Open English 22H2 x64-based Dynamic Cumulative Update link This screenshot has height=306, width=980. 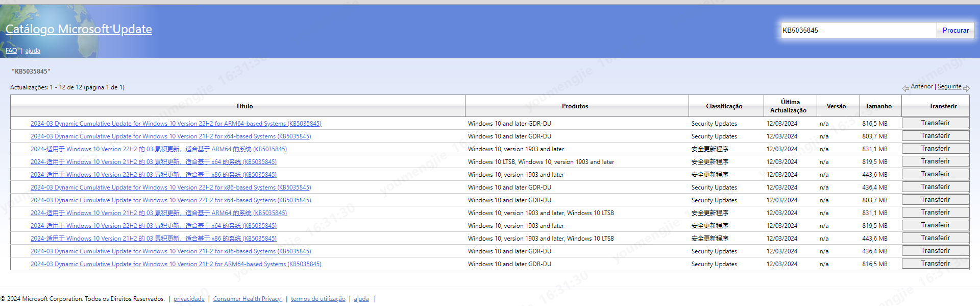(171, 200)
